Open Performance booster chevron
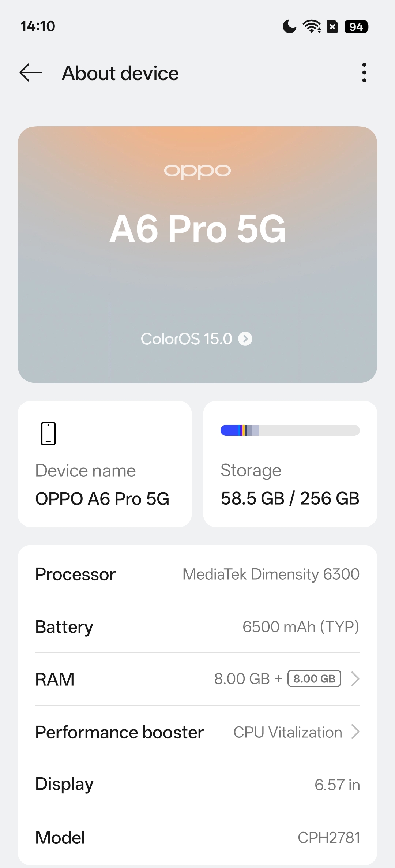This screenshot has width=395, height=868. click(x=355, y=732)
